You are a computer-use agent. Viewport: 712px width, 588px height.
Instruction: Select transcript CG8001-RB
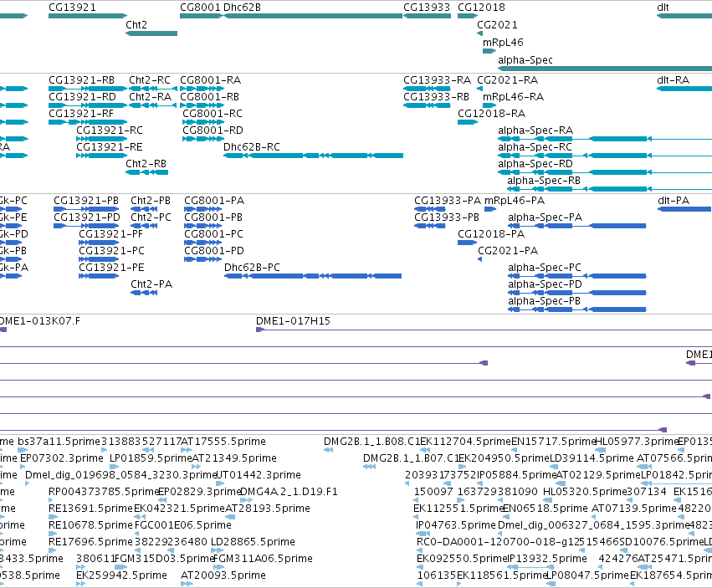210,97
